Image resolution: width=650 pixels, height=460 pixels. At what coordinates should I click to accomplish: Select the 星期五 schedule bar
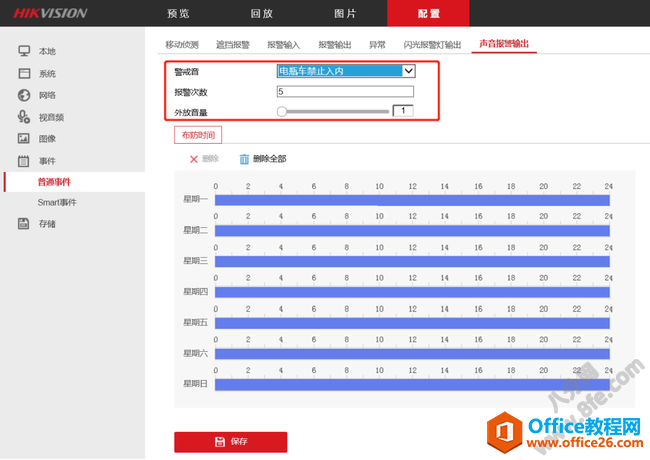click(x=412, y=323)
